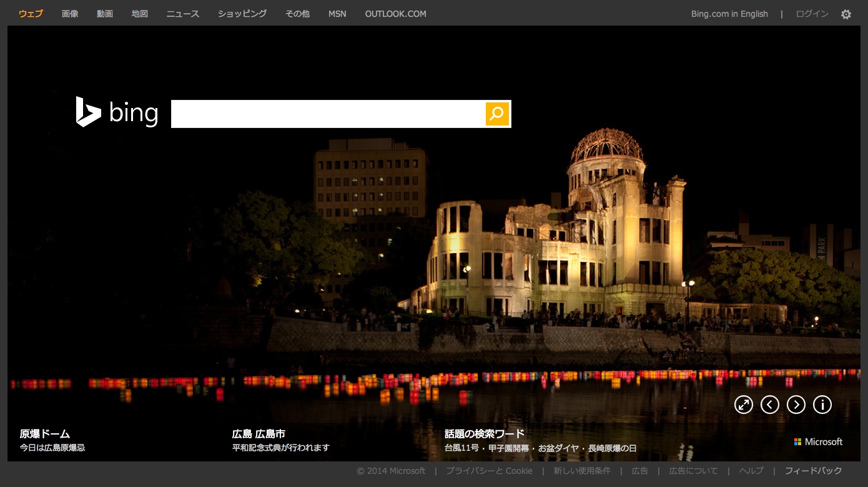Click the Microsoft logo
The width and height of the screenshot is (868, 487).
[x=818, y=441]
